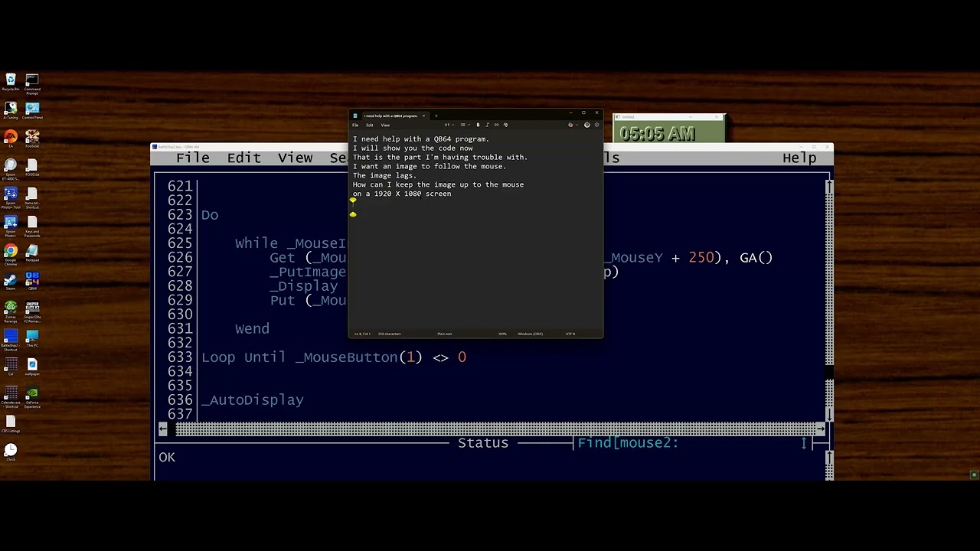Click Ln 8, Col 1 in Notepad status bar
Viewport: 980px width, 551px height.
(x=363, y=334)
